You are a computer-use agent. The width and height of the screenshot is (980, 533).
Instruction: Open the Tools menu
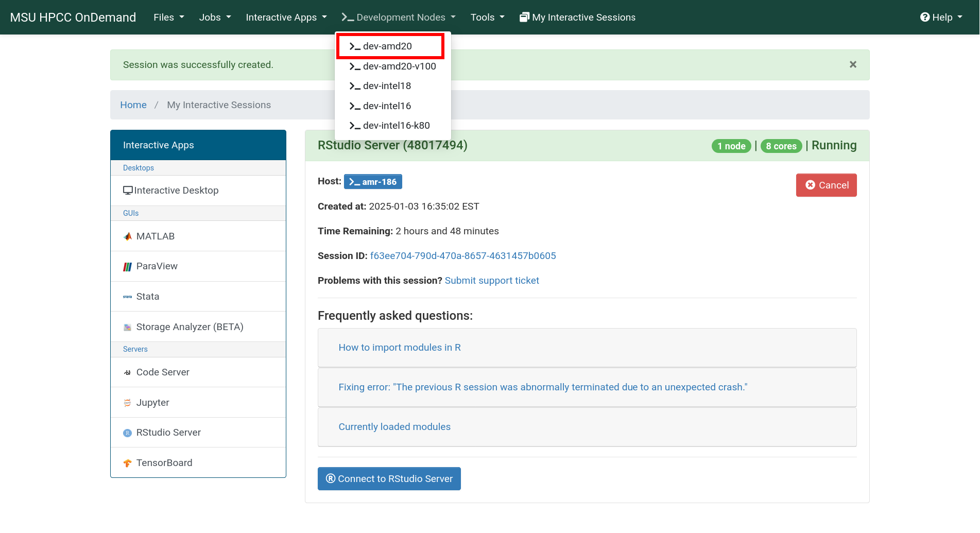point(487,18)
